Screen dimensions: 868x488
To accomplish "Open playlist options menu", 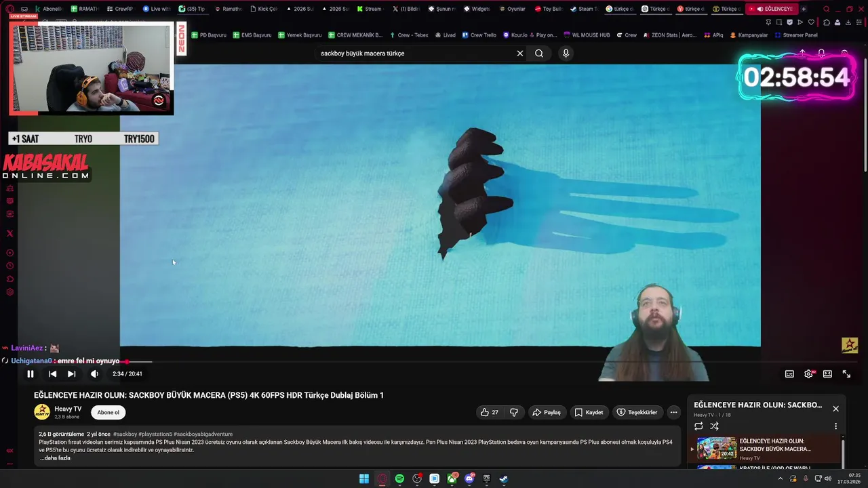I will (x=835, y=426).
